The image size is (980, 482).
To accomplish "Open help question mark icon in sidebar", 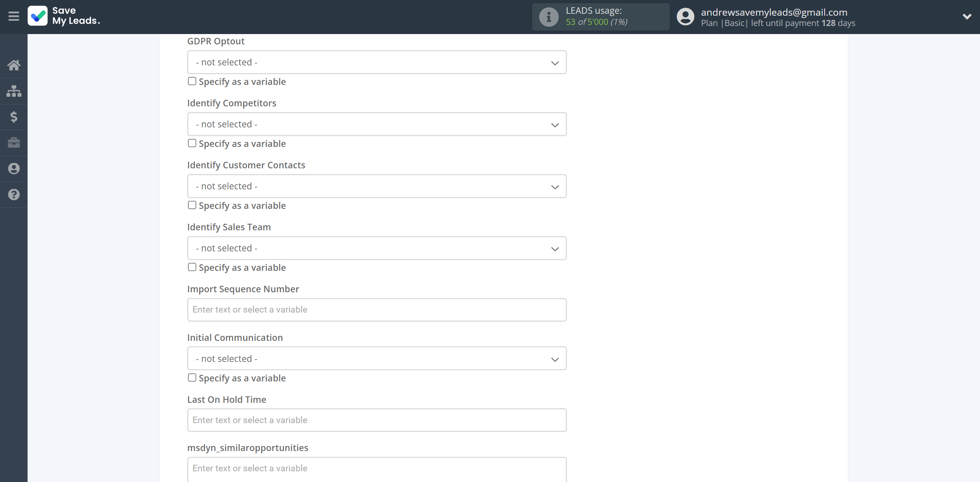I will coord(14,195).
